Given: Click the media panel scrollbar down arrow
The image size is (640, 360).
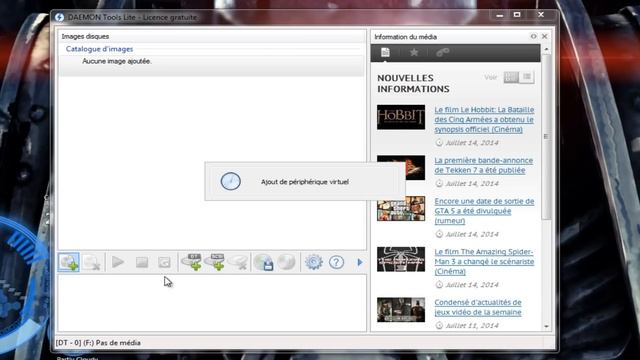Looking at the screenshot, I should tap(547, 327).
